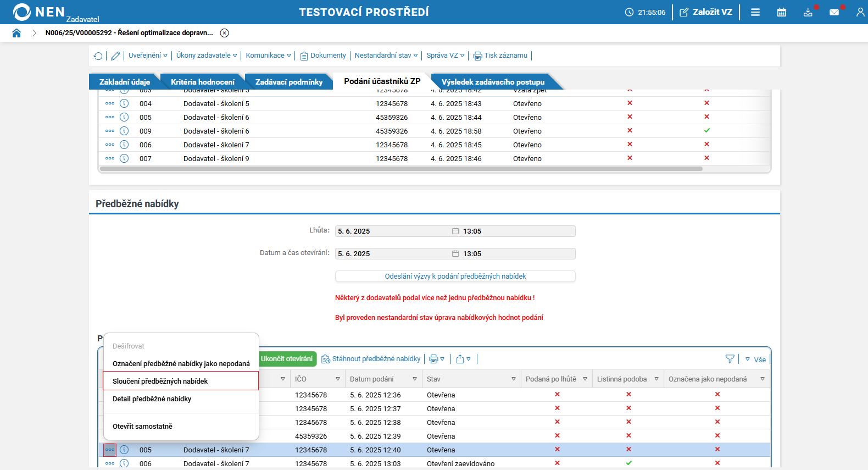Go to the home page icon
This screenshot has width=868, height=470.
16,33
